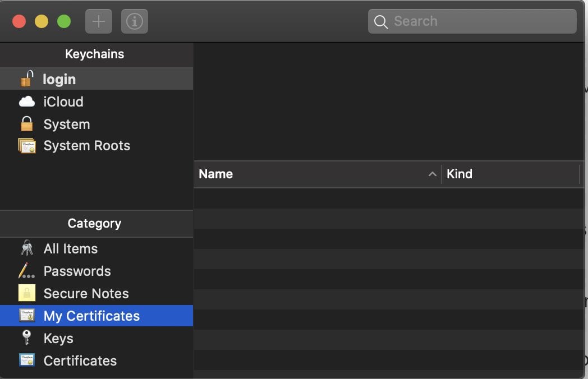Click the unlocked padlock icon beside login
Image resolution: width=588 pixels, height=379 pixels.
click(27, 79)
